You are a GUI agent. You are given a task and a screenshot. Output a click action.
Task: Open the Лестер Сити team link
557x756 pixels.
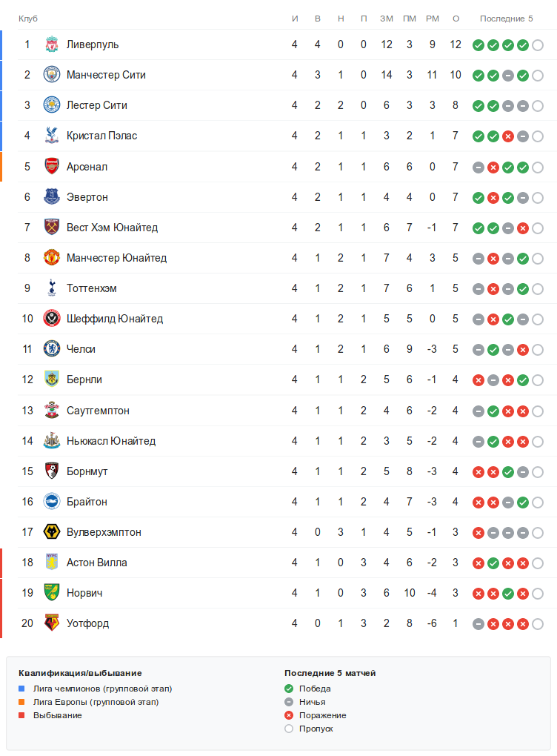pyautogui.click(x=96, y=105)
